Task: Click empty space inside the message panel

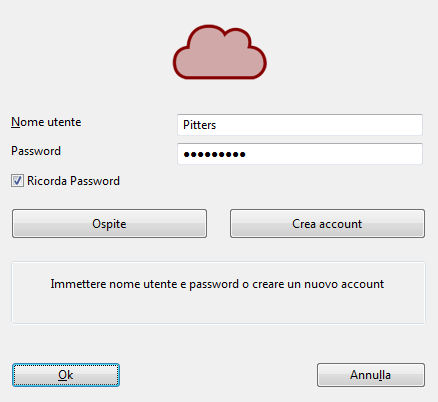Action: (218, 308)
